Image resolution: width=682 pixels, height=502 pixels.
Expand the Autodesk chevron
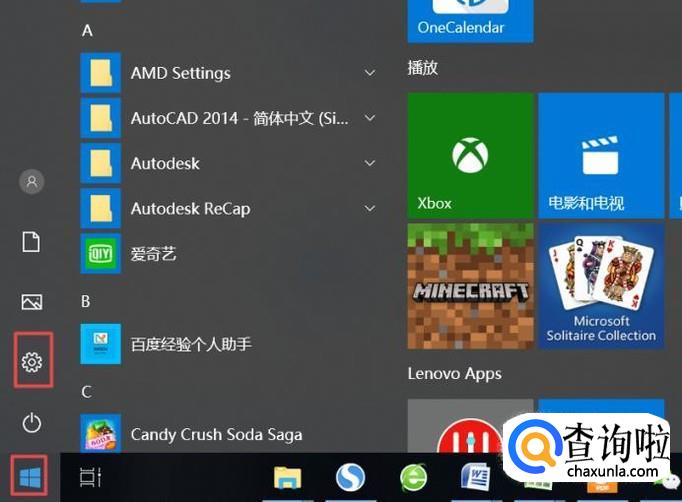click(370, 163)
